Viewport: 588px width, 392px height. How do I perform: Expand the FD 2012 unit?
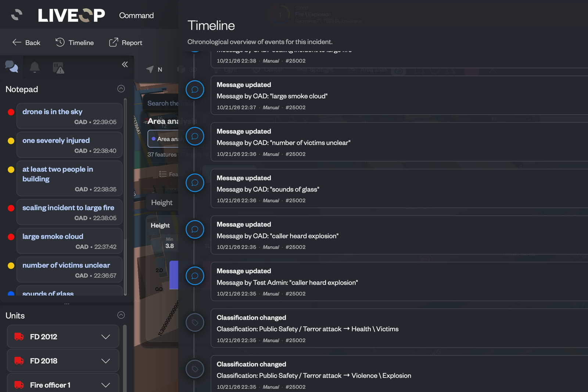point(105,337)
